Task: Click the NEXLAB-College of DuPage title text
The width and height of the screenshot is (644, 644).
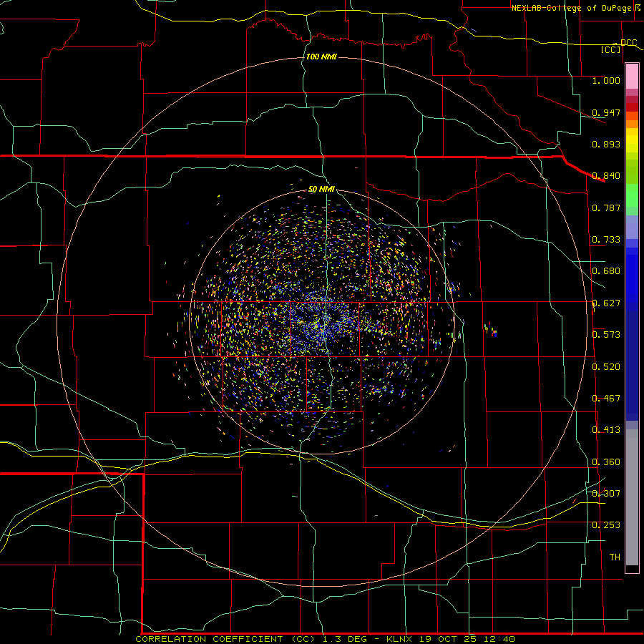Action: [572, 8]
